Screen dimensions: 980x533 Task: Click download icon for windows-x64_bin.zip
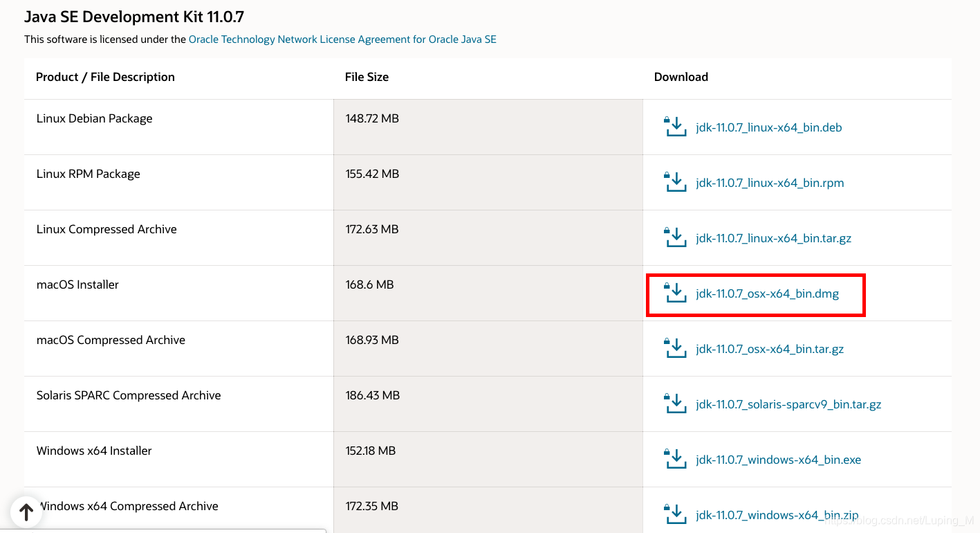(x=675, y=514)
